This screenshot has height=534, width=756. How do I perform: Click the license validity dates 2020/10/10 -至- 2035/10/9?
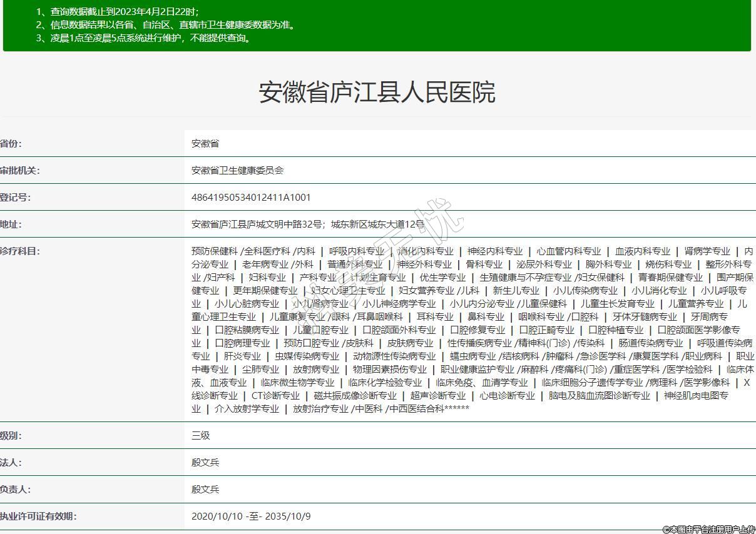click(251, 516)
